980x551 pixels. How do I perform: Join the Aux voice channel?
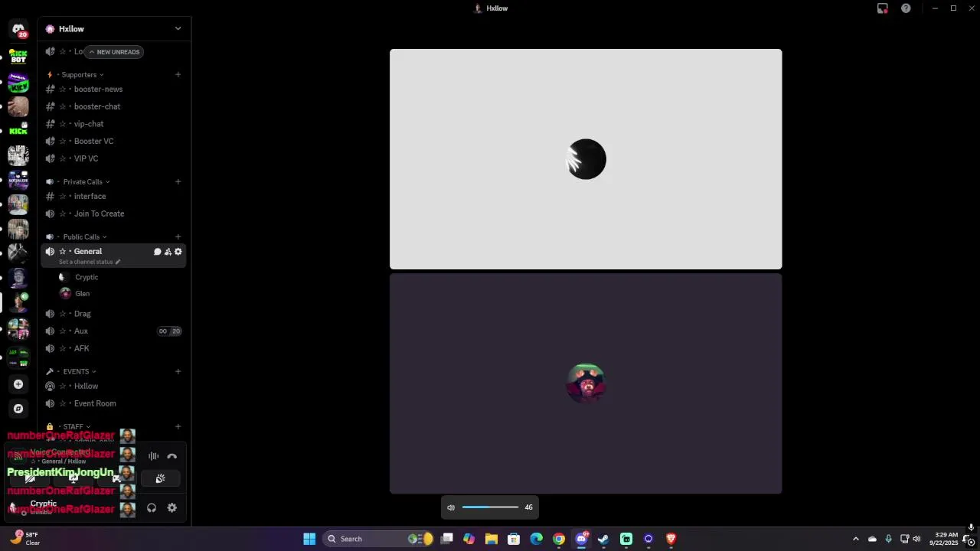tap(113, 331)
